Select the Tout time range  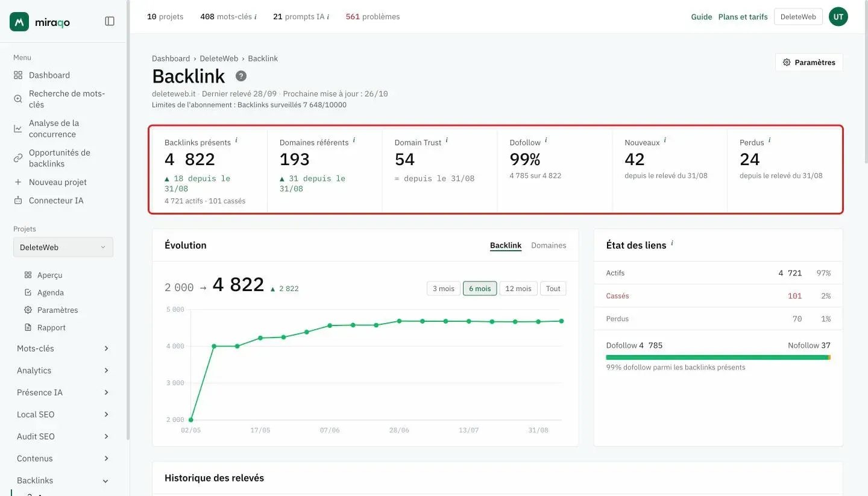553,289
